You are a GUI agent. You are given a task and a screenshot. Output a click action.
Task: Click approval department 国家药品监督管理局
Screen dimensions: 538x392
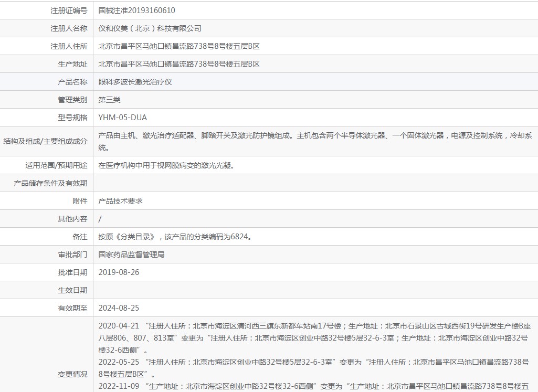[131, 255]
